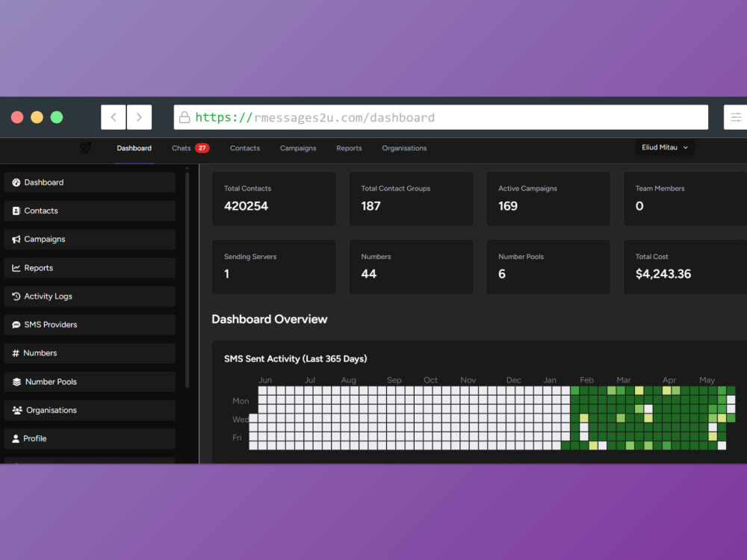Open the browser settings sliders icon
The image size is (747, 560).
736,117
